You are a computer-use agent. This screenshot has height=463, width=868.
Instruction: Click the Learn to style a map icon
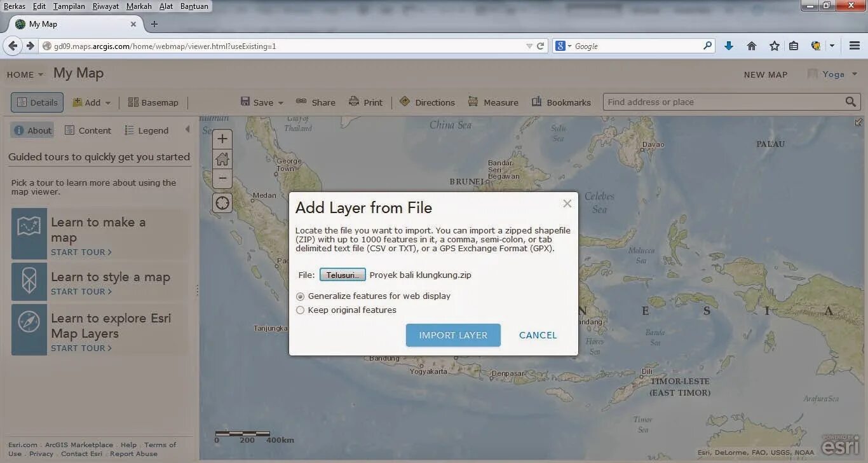pyautogui.click(x=29, y=282)
